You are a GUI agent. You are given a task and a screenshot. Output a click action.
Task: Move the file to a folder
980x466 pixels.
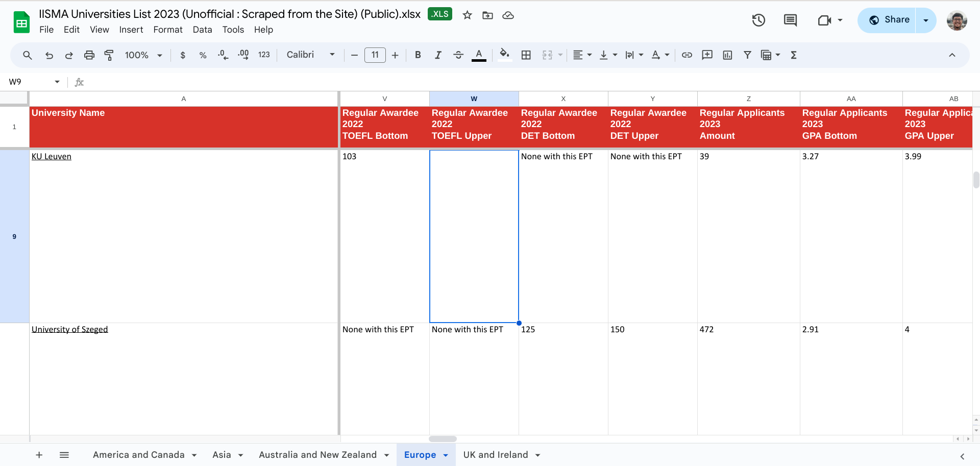[x=487, y=15]
